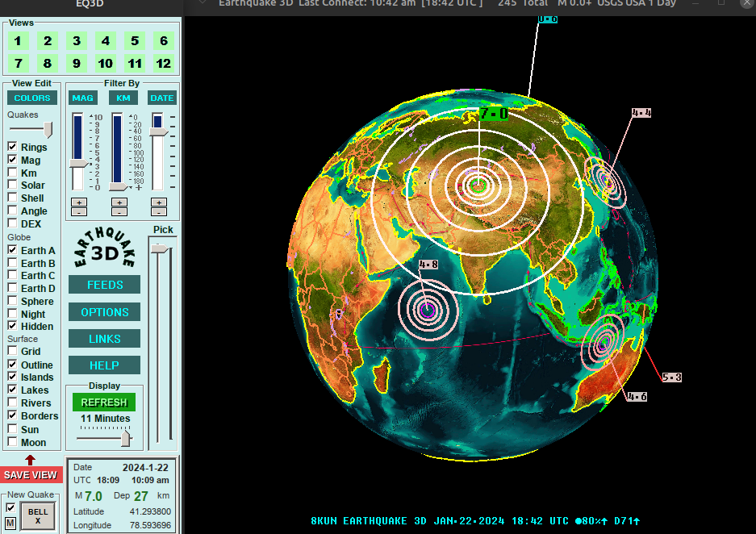The height and width of the screenshot is (534, 756).
Task: Disable the Rings checkbox
Action: tap(13, 147)
